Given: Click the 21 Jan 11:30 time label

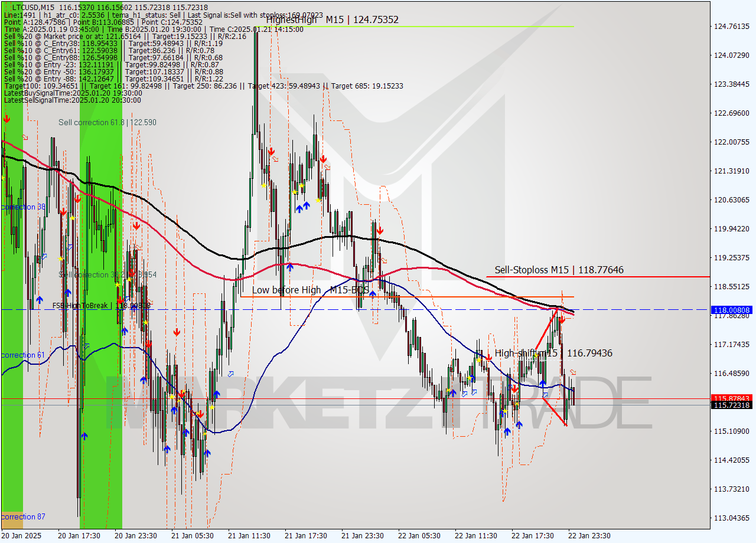Looking at the screenshot, I should (249, 535).
